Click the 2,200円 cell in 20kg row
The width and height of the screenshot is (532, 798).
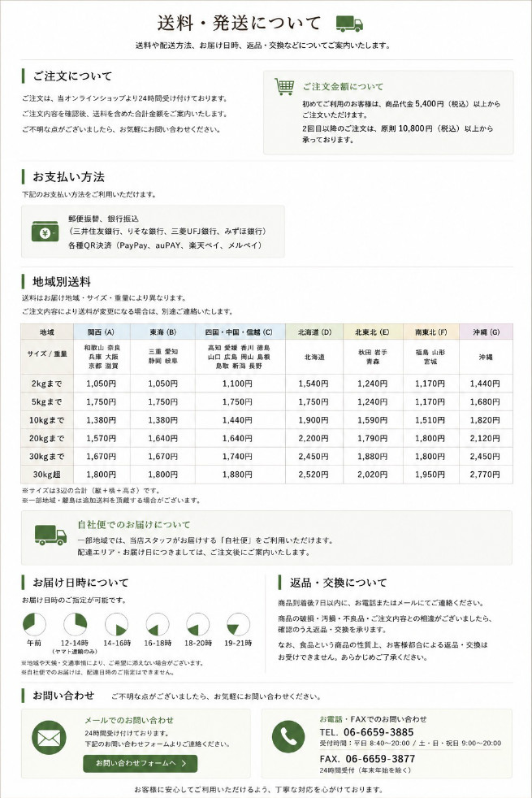(314, 438)
